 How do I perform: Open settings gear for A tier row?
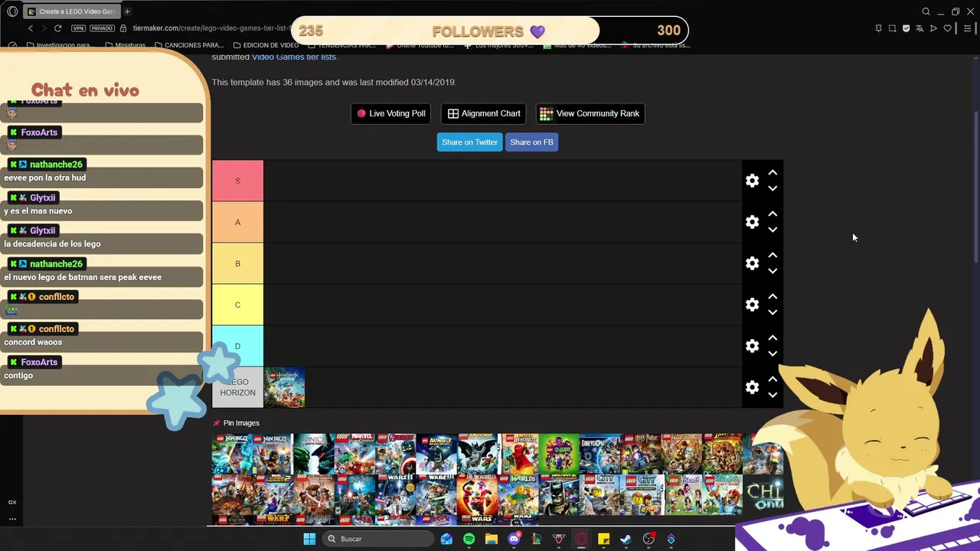752,222
